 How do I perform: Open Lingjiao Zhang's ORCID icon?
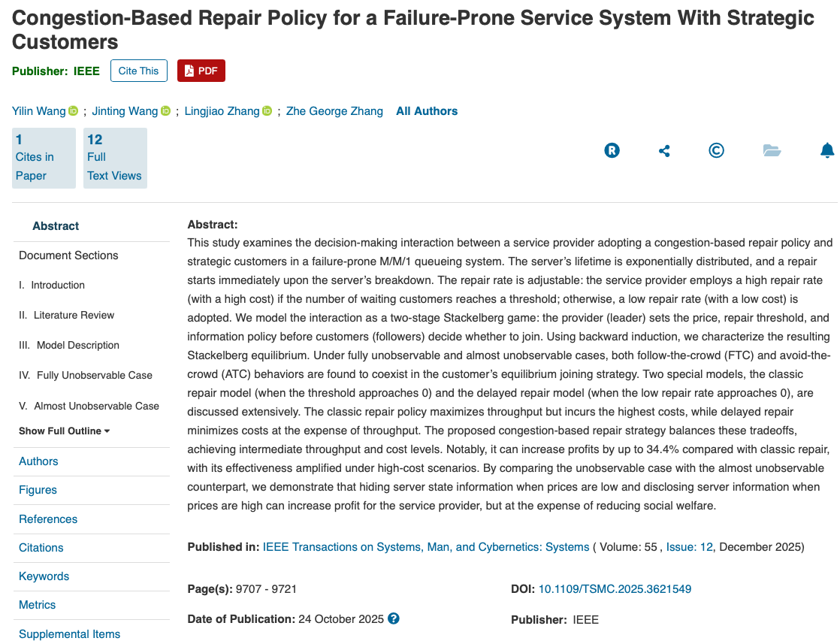tap(267, 111)
